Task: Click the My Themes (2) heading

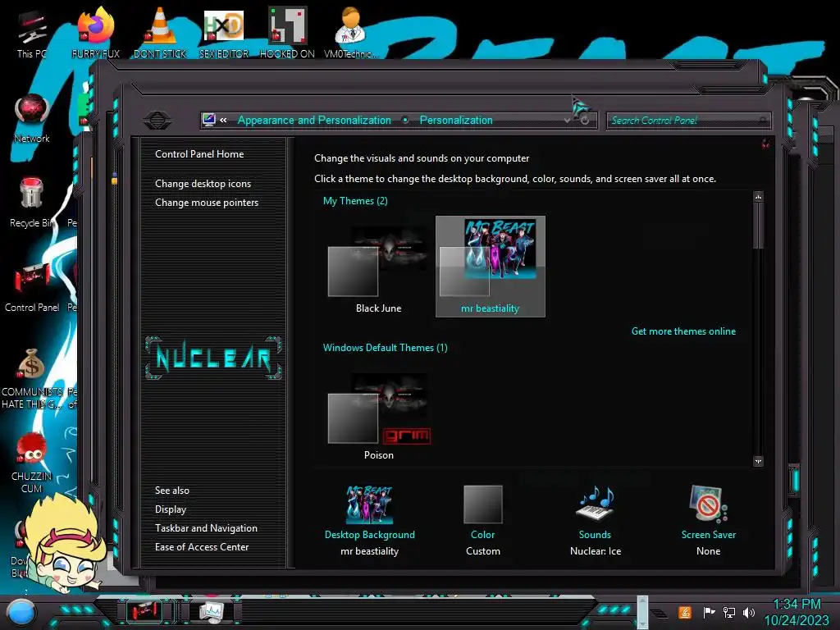Action: point(355,201)
